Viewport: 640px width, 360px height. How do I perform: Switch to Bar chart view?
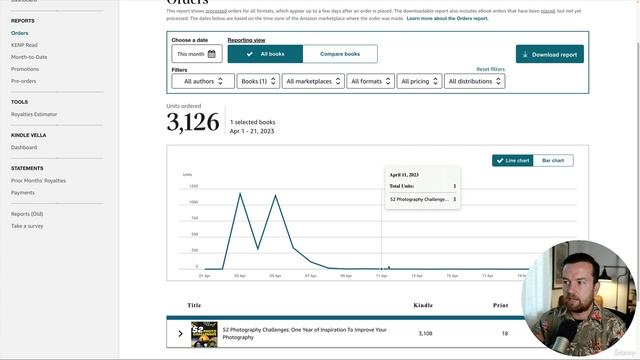coord(553,160)
